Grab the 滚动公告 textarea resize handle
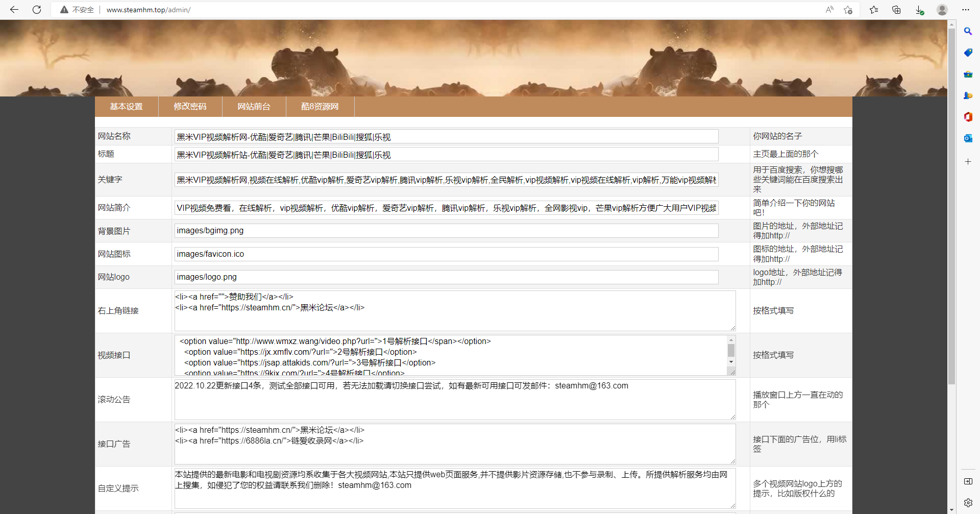Viewport: 980px width, 514px height. (732, 417)
